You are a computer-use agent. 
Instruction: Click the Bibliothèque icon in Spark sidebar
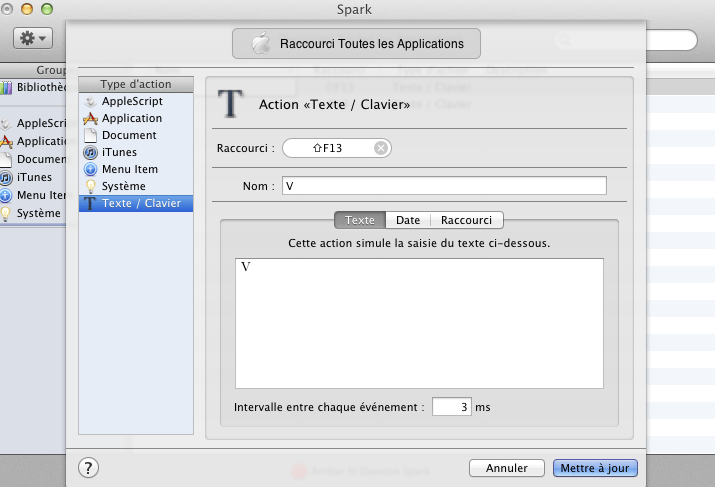pyautogui.click(x=6, y=87)
